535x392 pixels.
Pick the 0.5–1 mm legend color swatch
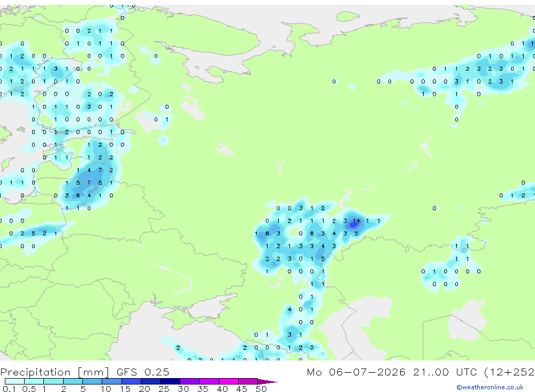(34, 381)
